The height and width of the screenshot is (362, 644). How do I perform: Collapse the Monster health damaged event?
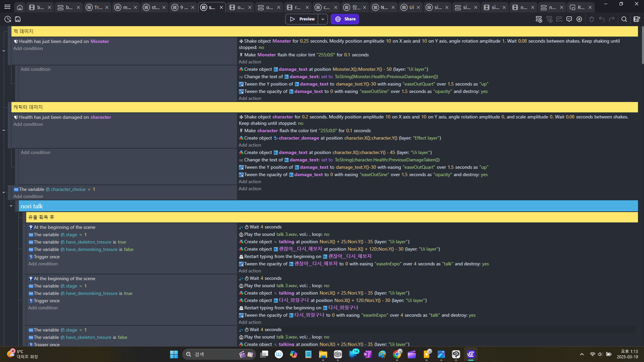tap(4, 51)
